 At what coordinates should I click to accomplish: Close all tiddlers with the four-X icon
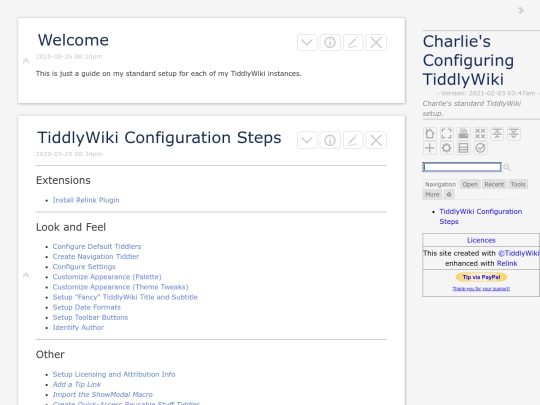(x=480, y=134)
